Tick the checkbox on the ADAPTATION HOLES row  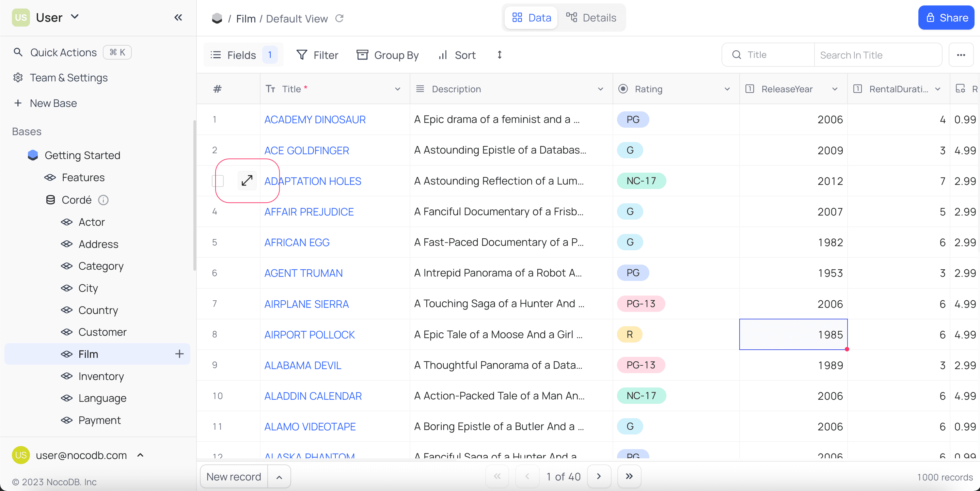(218, 181)
